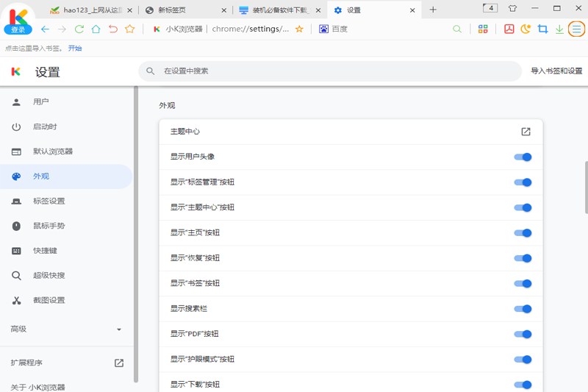Screen dimensions: 588x392
Task: Click the browser back arrow
Action: pyautogui.click(x=46, y=29)
